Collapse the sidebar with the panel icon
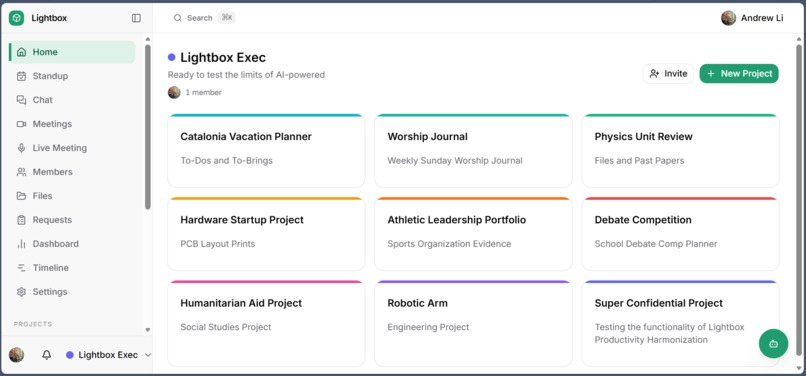The height and width of the screenshot is (376, 806). [x=136, y=18]
